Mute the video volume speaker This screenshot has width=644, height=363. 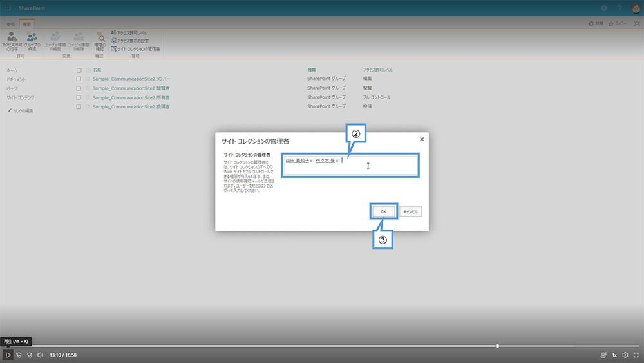[x=40, y=355]
